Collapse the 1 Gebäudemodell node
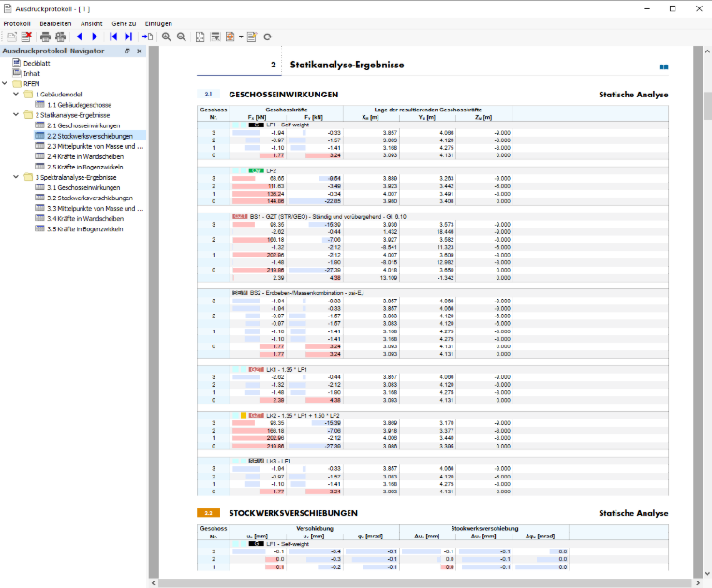 [x=16, y=94]
